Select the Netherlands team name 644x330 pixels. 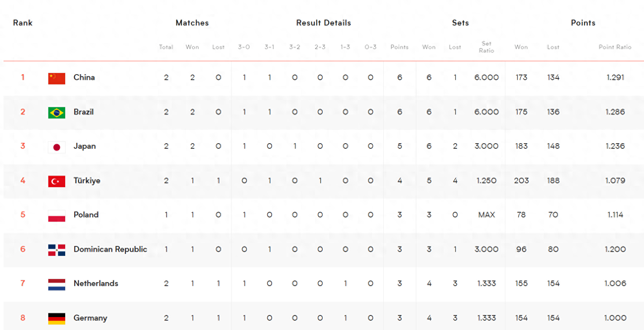click(96, 283)
